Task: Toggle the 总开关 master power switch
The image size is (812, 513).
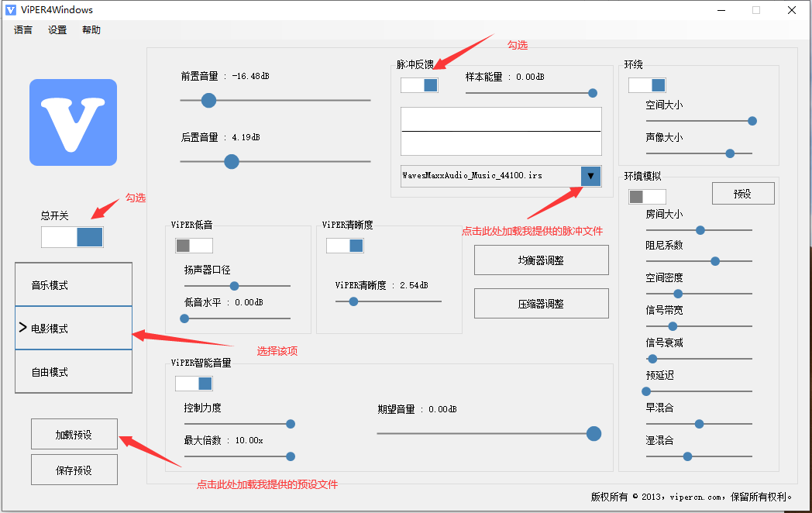Action: [72, 237]
